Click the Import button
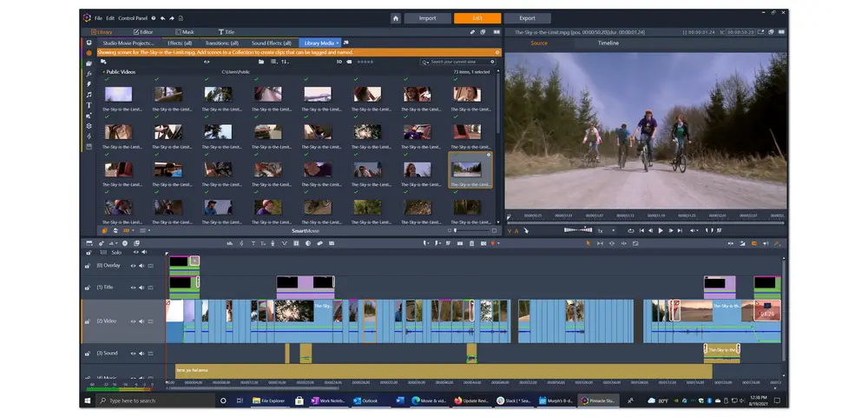 click(427, 17)
